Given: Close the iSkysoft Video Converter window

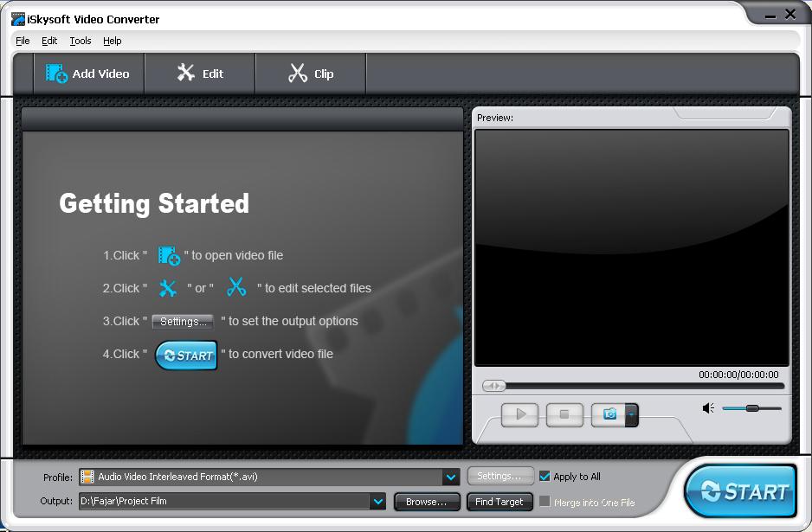Looking at the screenshot, I should coord(790,15).
